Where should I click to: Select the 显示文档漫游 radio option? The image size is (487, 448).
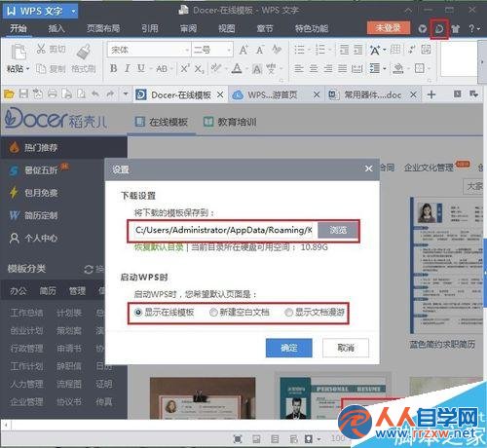(315, 313)
